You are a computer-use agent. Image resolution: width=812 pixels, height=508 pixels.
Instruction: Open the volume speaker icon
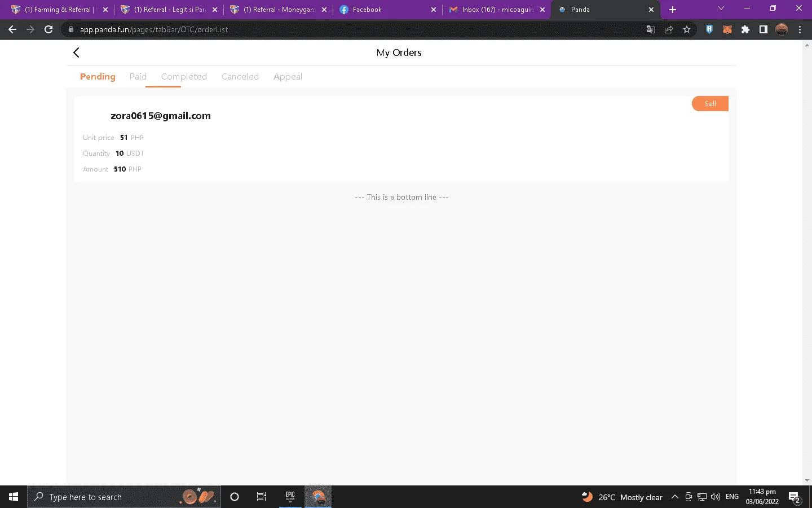tap(716, 497)
